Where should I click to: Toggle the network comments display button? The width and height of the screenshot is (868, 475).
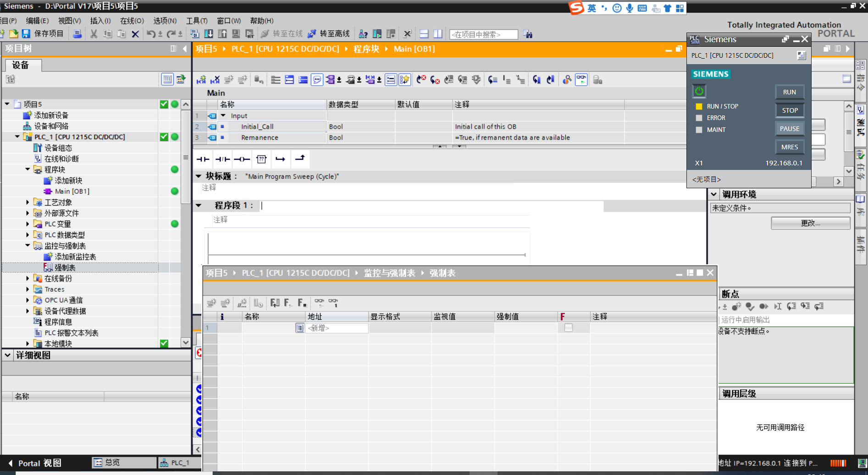click(x=391, y=80)
